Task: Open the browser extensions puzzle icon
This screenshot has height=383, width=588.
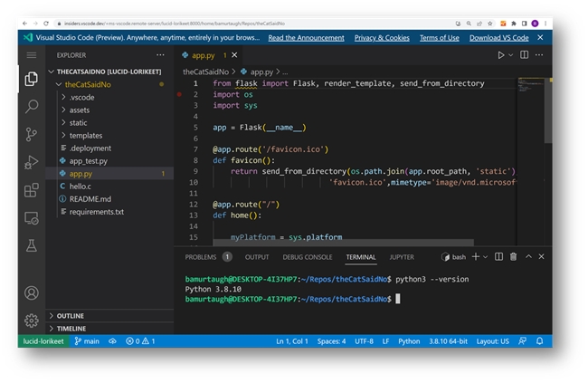Action: 514,24
